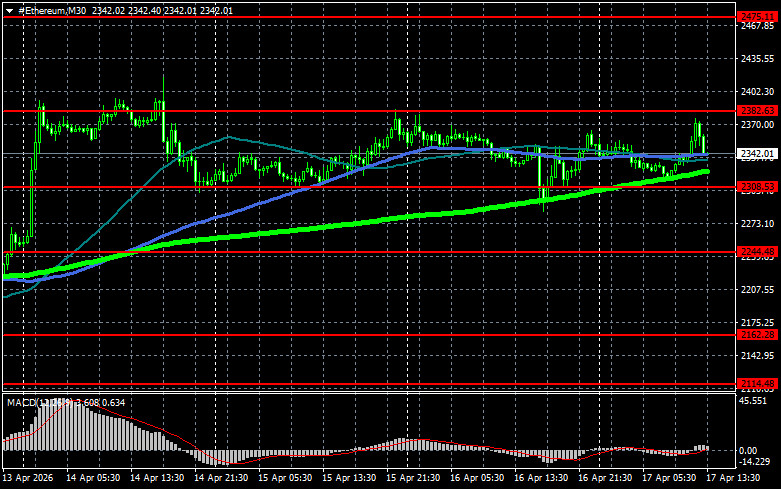
Task: Click the 45.551 MACD scale value
Action: click(x=753, y=400)
